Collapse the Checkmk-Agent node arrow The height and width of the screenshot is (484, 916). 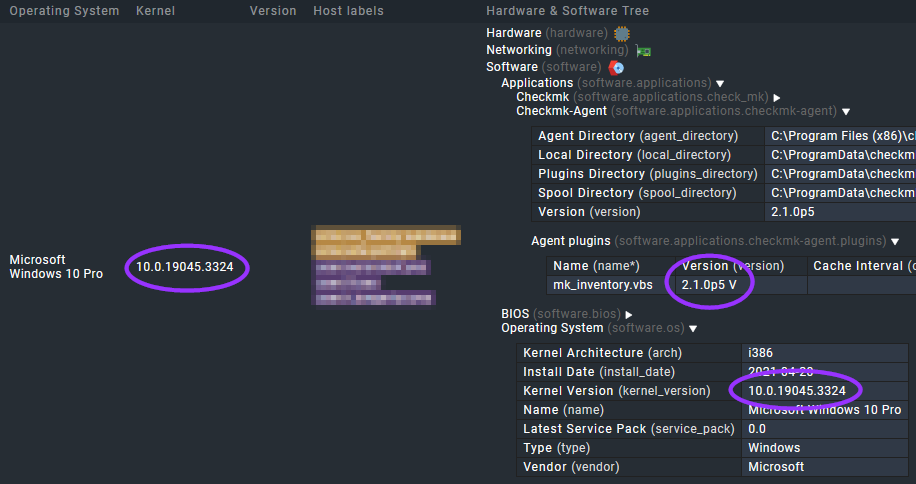846,112
